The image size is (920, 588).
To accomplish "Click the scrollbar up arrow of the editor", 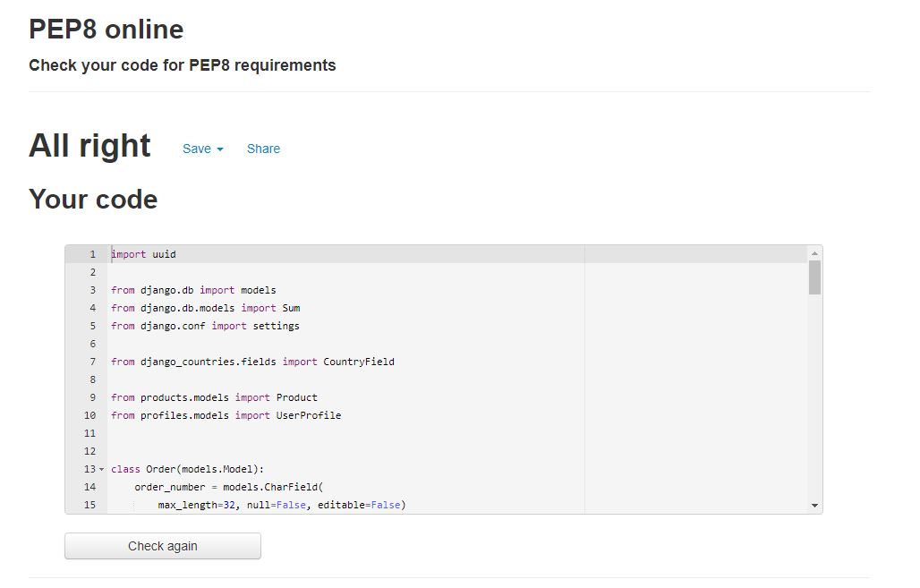I will (x=814, y=253).
